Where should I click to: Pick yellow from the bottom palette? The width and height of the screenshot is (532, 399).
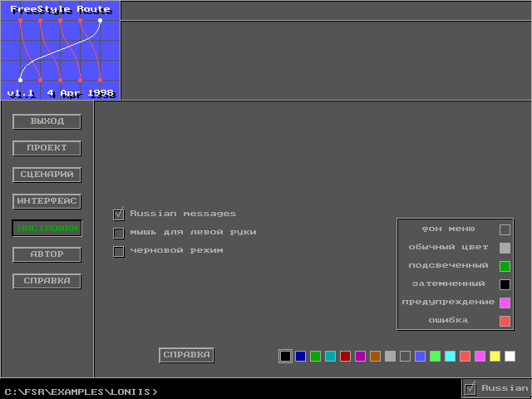click(495, 357)
